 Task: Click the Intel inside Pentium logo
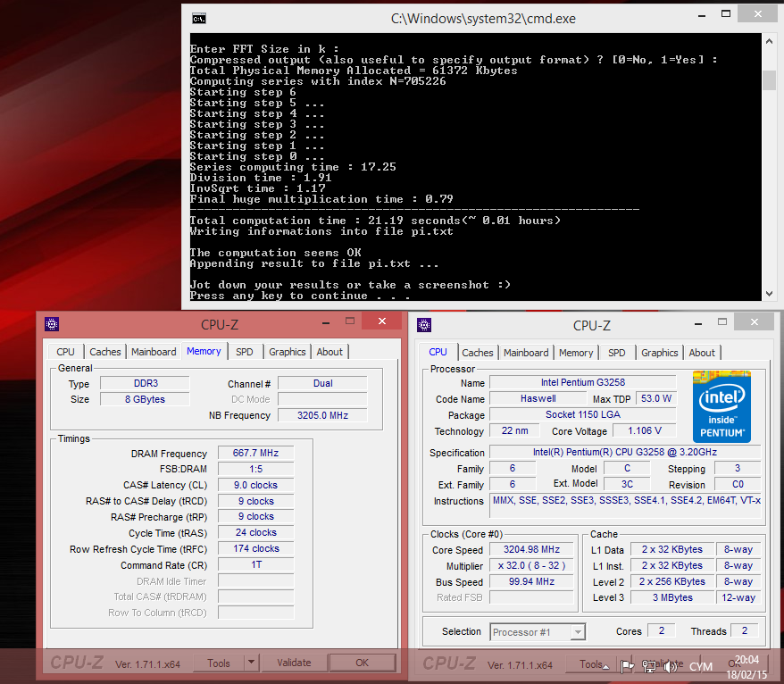[721, 406]
